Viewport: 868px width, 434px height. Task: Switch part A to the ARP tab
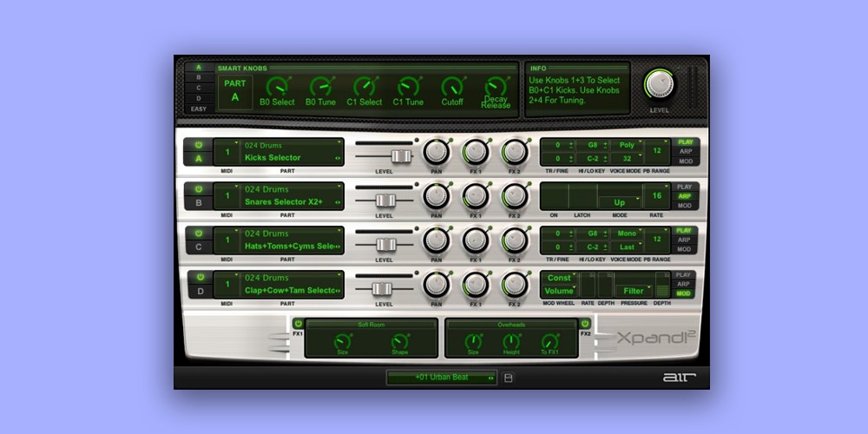[685, 151]
